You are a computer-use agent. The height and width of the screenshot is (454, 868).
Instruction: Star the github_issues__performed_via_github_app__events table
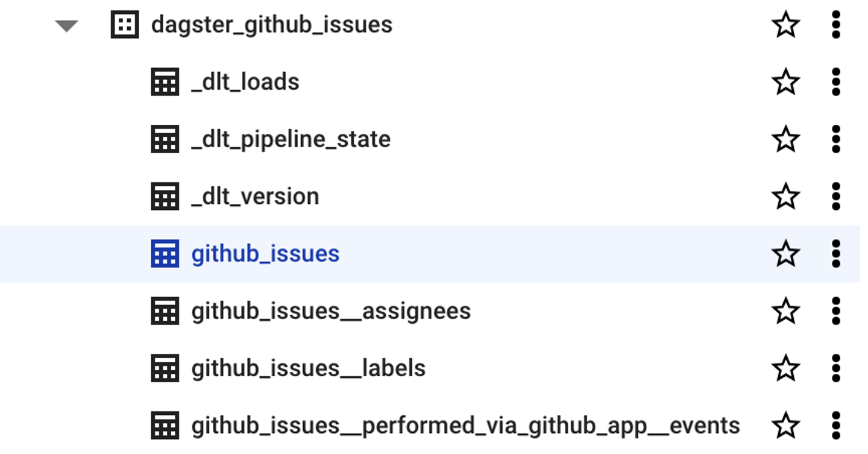[785, 426]
